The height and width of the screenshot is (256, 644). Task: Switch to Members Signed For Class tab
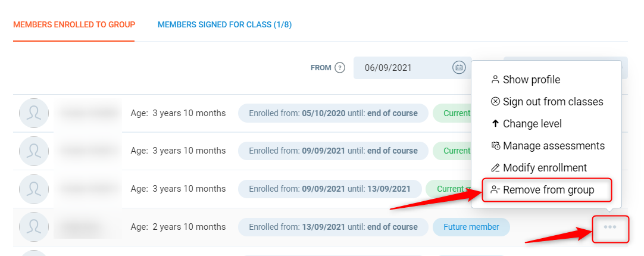tap(224, 25)
